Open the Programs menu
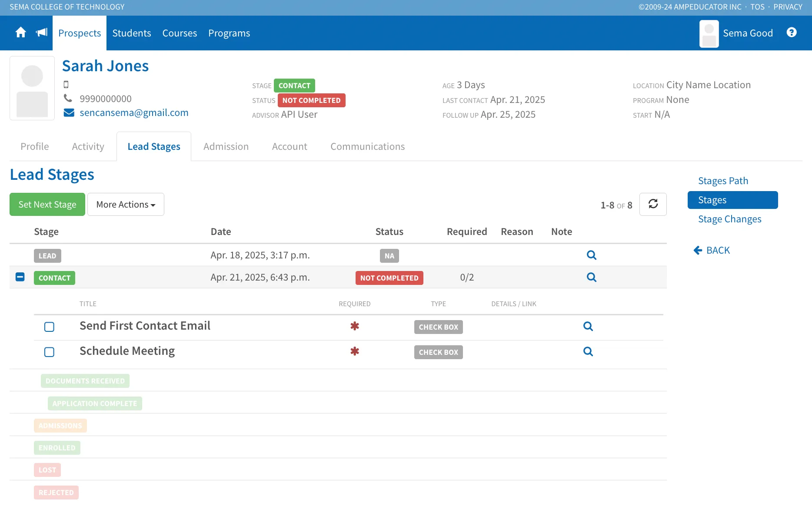Image resolution: width=812 pixels, height=509 pixels. pos(229,33)
